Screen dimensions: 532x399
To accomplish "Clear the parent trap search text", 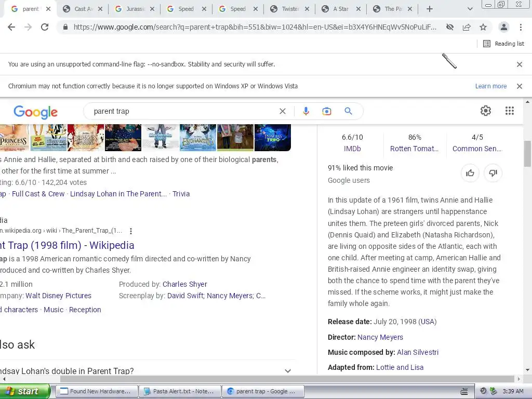I will tap(282, 111).
